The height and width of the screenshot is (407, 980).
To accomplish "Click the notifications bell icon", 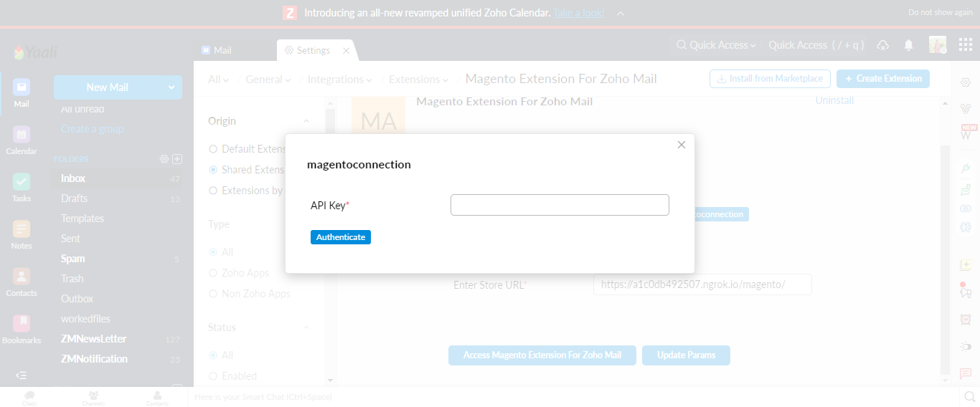I will coord(908,45).
